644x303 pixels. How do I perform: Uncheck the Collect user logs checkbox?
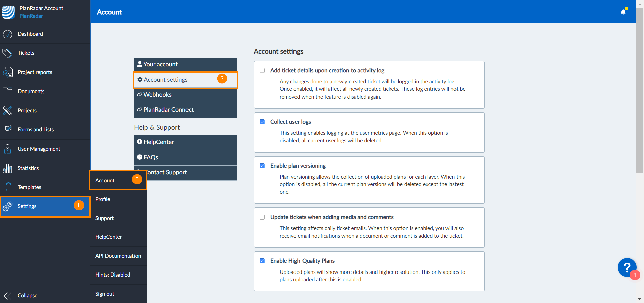[x=262, y=122]
